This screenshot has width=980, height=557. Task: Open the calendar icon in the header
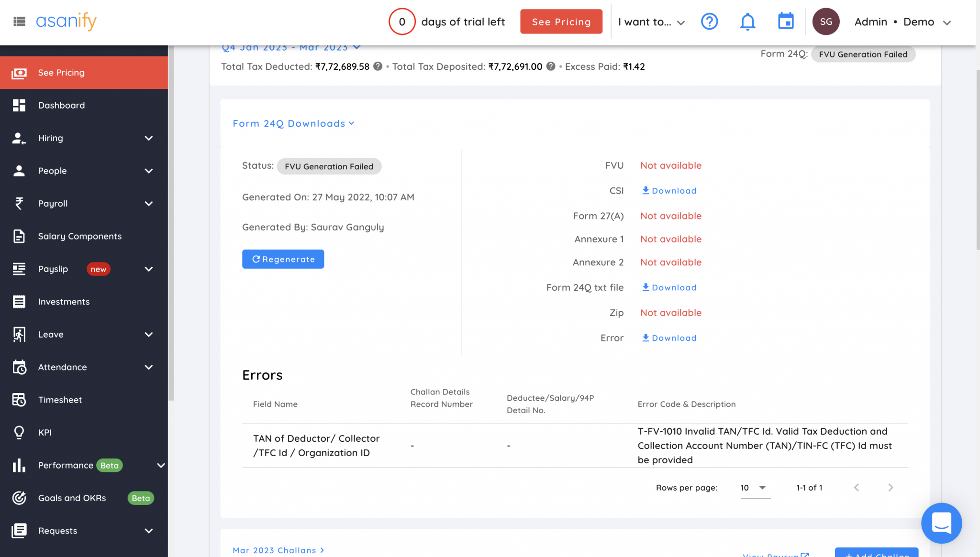pos(785,22)
